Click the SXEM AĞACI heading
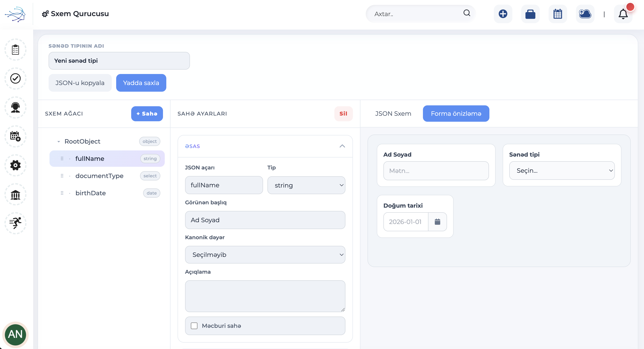This screenshot has height=349, width=644. point(64,114)
